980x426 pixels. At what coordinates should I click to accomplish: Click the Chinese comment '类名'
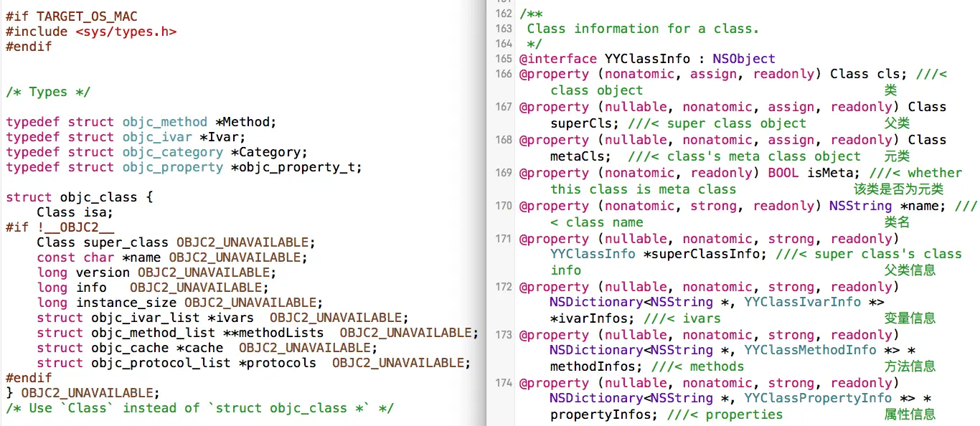897,222
